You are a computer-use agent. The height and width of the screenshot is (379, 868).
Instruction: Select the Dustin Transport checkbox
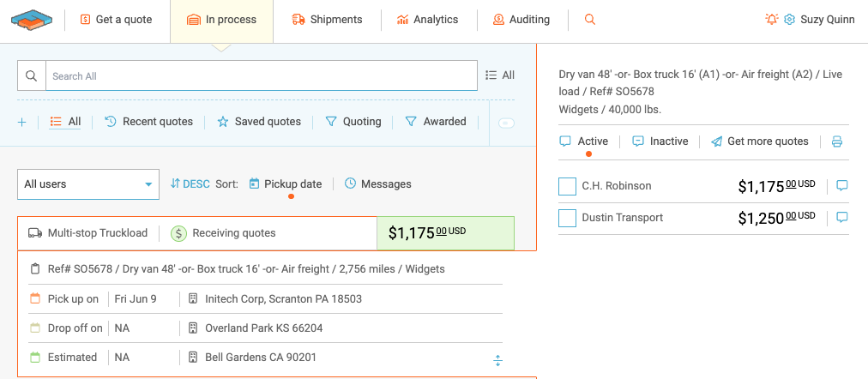click(567, 218)
